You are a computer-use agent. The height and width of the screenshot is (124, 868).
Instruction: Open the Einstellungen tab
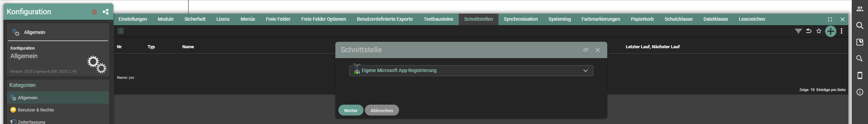click(133, 19)
